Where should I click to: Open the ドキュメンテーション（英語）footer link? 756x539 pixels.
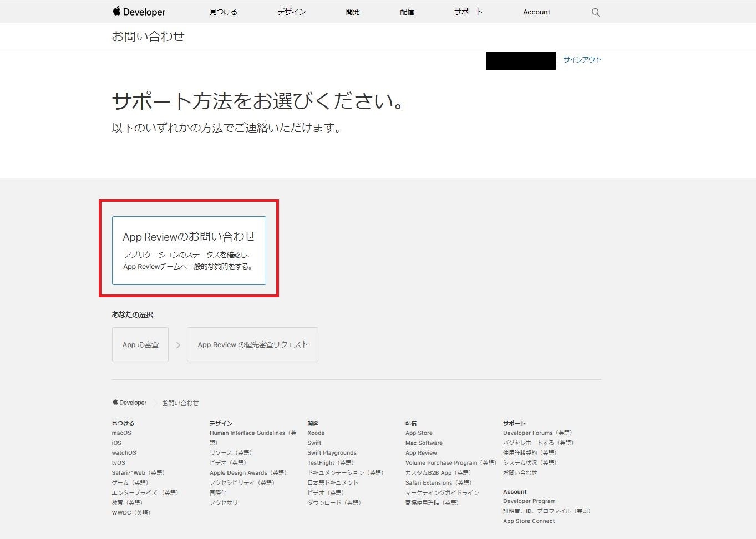click(346, 473)
